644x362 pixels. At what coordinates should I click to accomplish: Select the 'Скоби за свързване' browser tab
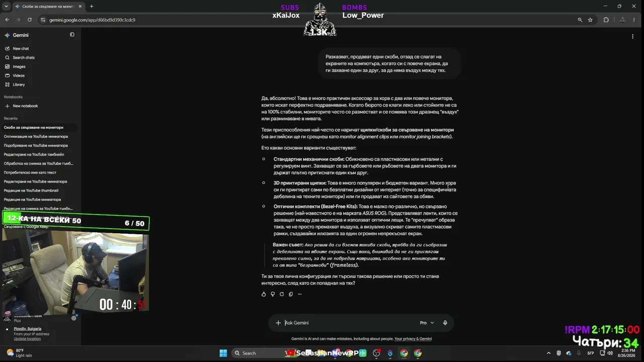point(48,7)
